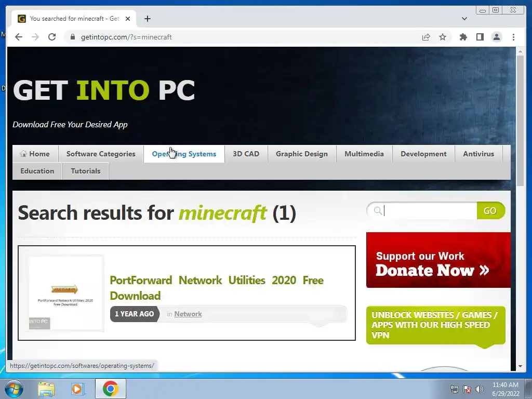The height and width of the screenshot is (399, 532).
Task: Go back to the previous page
Action: [x=19, y=37]
